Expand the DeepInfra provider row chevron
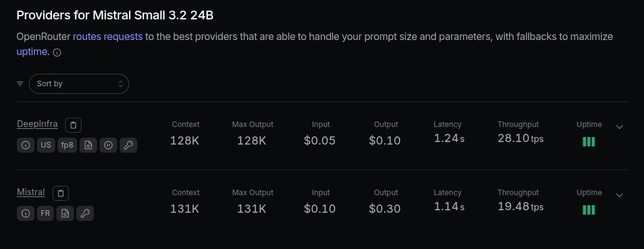Viewport: 644px width, 249px height. pos(620,127)
